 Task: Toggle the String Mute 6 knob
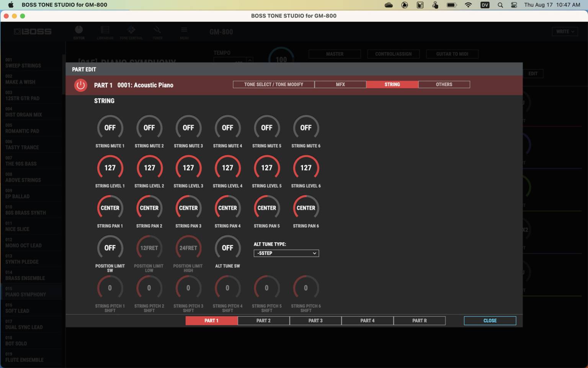305,128
